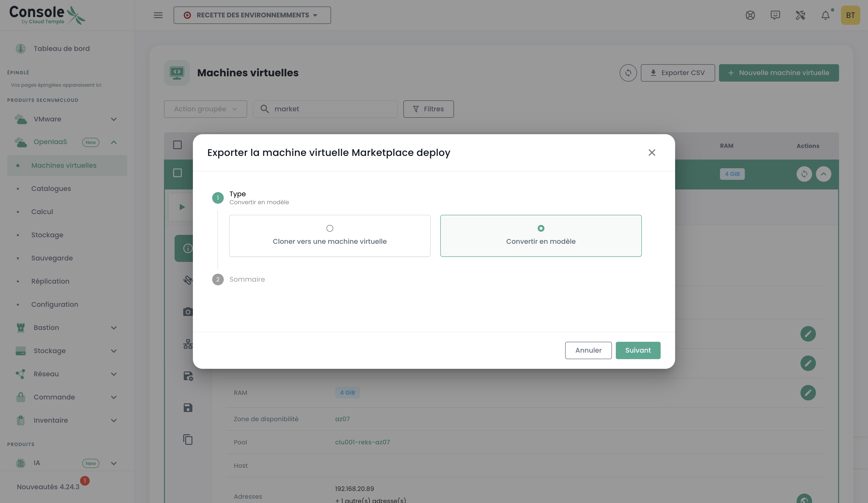Open Catalogues in the OpenIaaS menu
Image resolution: width=868 pixels, height=503 pixels.
point(51,189)
